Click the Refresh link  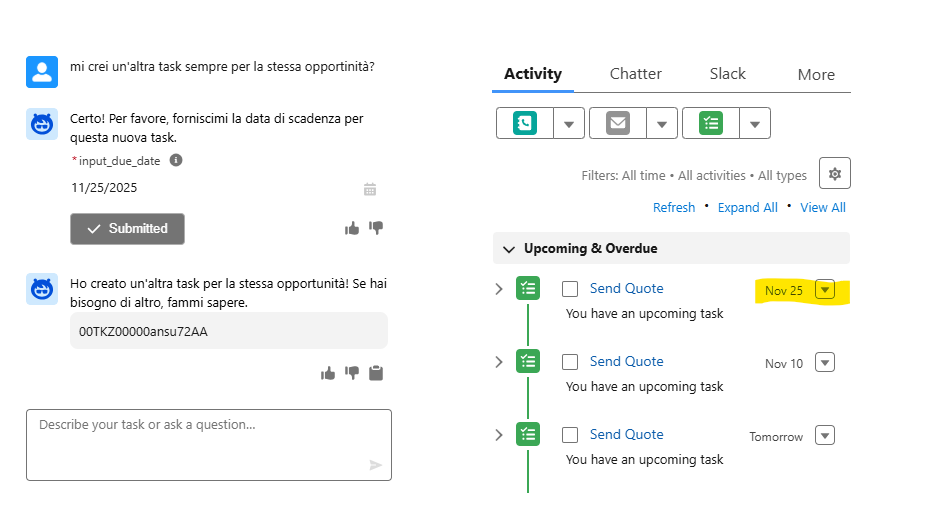pyautogui.click(x=674, y=207)
